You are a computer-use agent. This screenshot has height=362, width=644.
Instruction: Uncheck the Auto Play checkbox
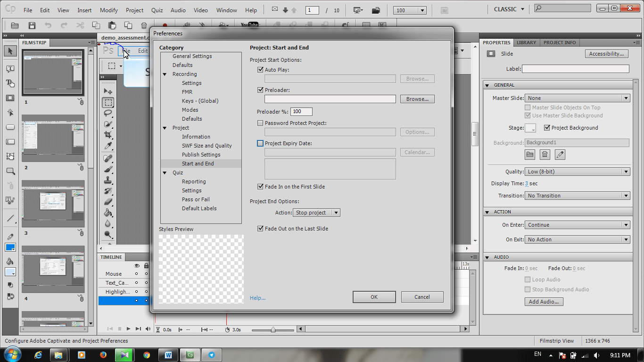click(260, 70)
